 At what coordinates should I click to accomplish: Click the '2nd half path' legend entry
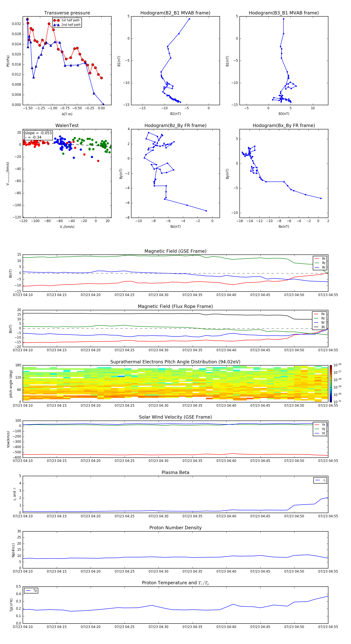pos(67,25)
